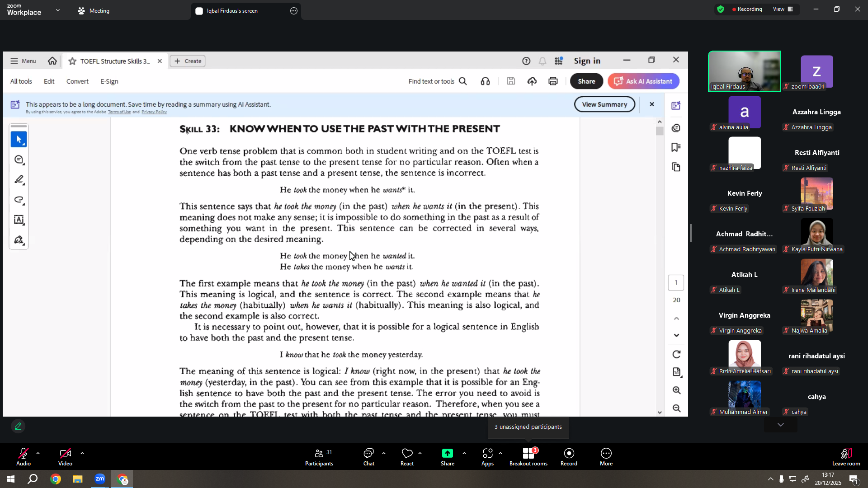Go to next page arrow
The height and width of the screenshot is (488, 868).
click(x=676, y=335)
